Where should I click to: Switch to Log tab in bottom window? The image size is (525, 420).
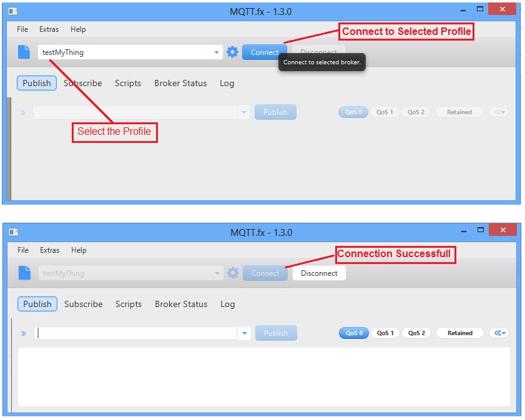click(x=228, y=304)
